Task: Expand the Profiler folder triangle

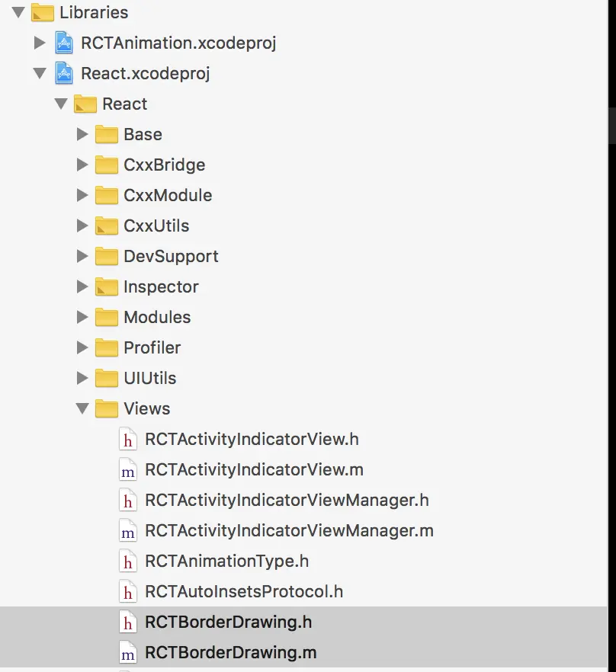Action: tap(82, 347)
